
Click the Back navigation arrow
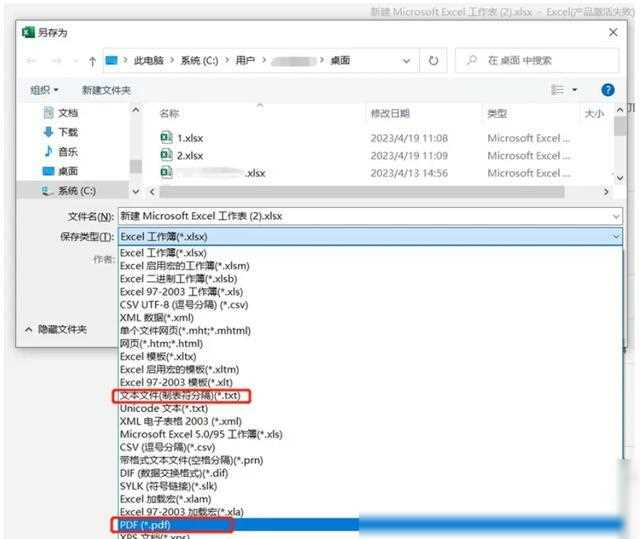(31, 61)
